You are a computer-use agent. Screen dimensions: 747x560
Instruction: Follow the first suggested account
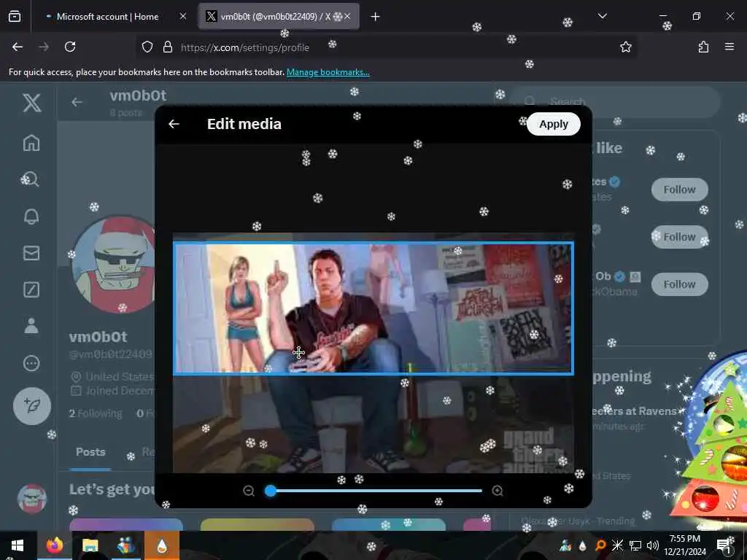(x=679, y=190)
